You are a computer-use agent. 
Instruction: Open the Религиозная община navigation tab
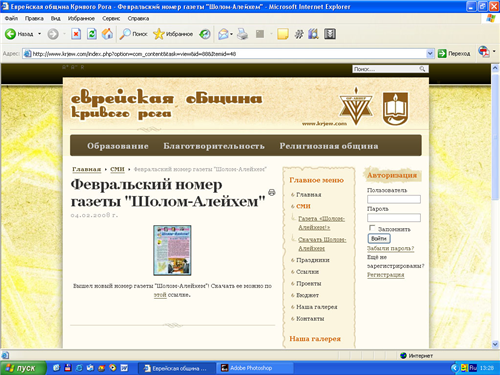pos(329,146)
